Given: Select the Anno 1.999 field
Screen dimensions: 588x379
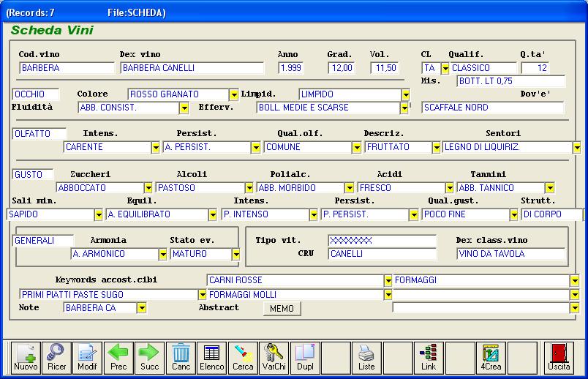Looking at the screenshot, I should point(291,68).
